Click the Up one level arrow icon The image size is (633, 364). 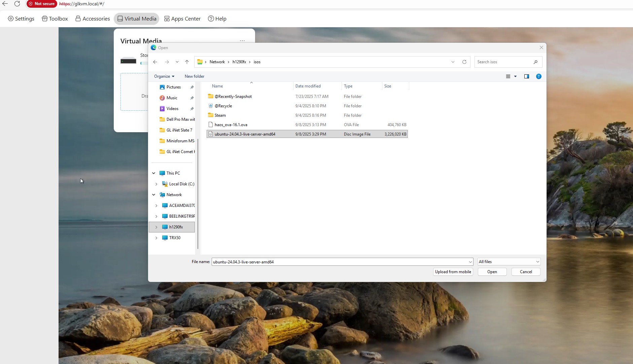click(x=187, y=62)
